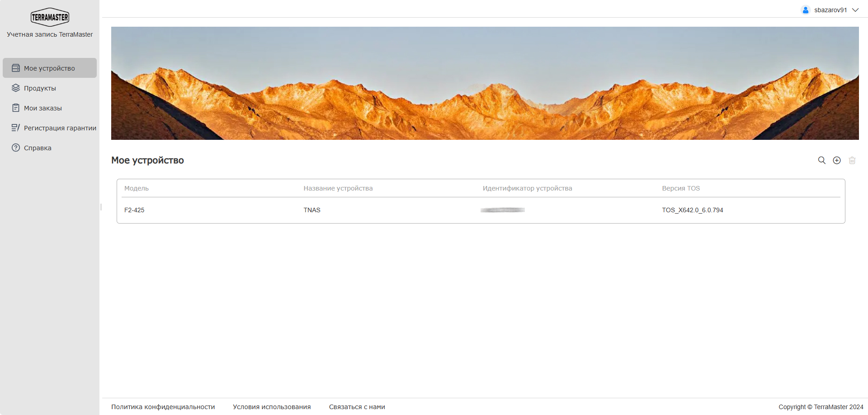
Task: Click the Версия TOS column header
Action: tap(681, 188)
